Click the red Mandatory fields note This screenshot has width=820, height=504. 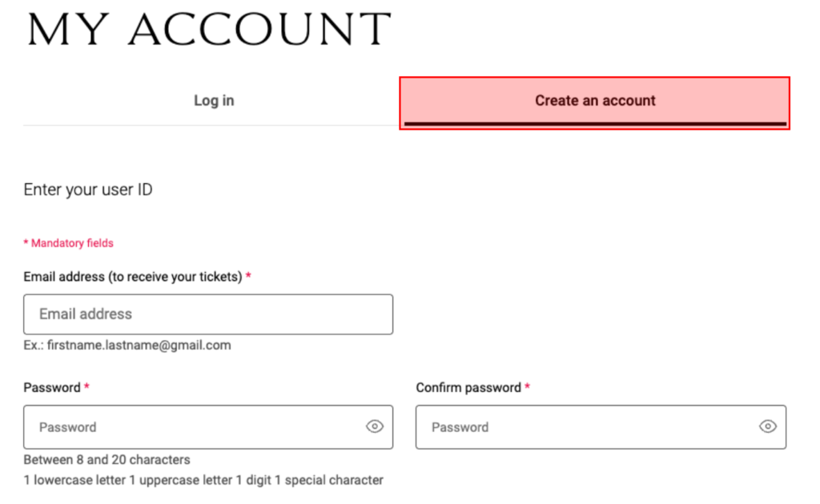[x=72, y=243]
